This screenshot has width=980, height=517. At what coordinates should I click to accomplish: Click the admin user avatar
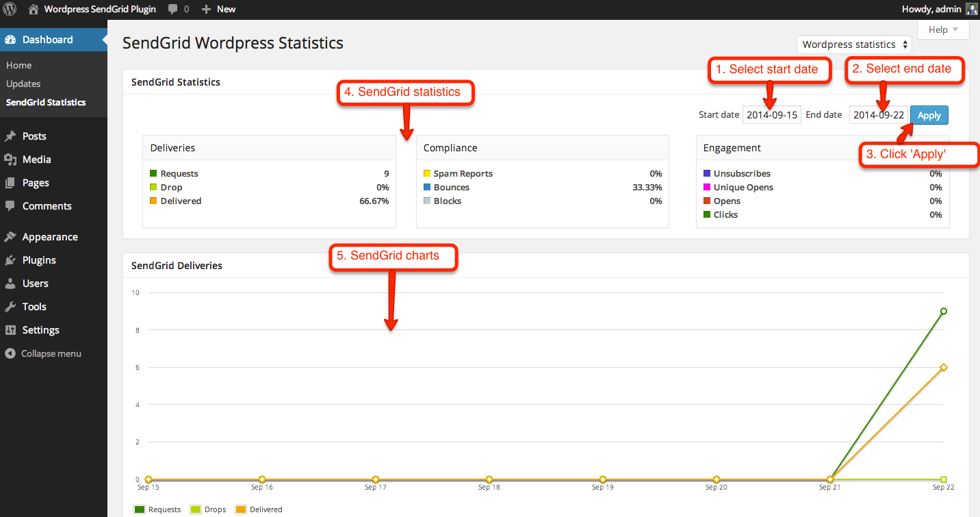pyautogui.click(x=972, y=10)
